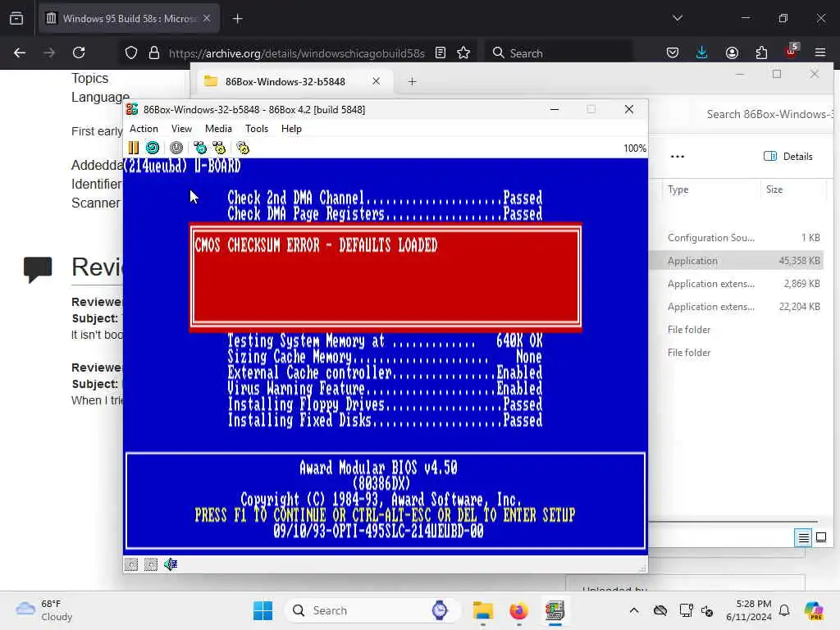This screenshot has height=630, width=840.
Task: Expand the Firefox list all tabs dropdown
Action: pos(678,18)
